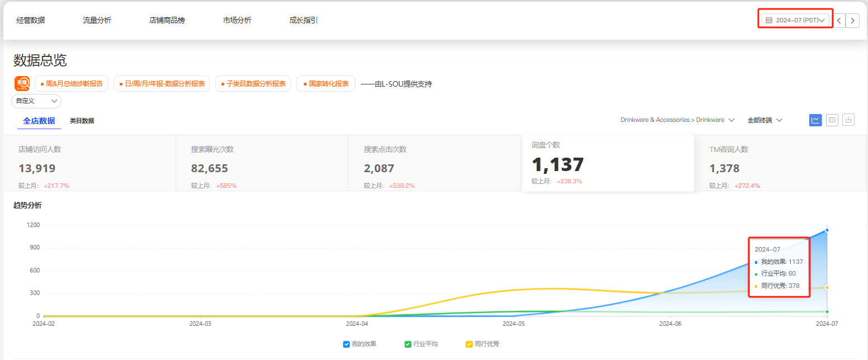Open the 流量分析 menu item
Screen dimensions: 868x360
click(97, 21)
